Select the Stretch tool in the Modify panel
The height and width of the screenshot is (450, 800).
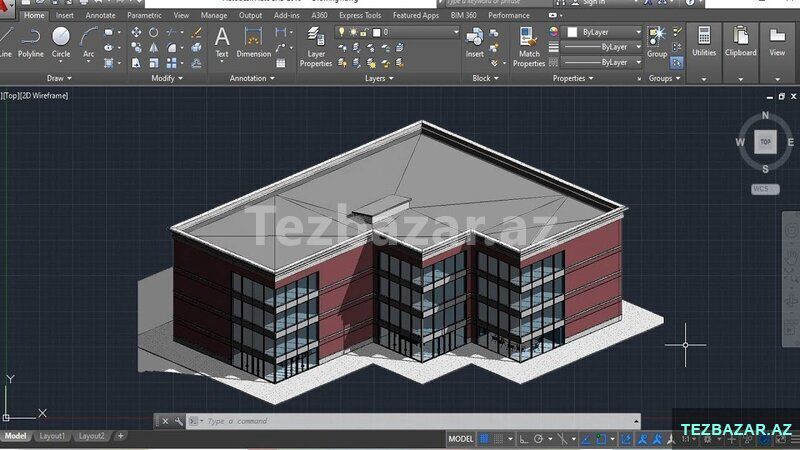136,63
